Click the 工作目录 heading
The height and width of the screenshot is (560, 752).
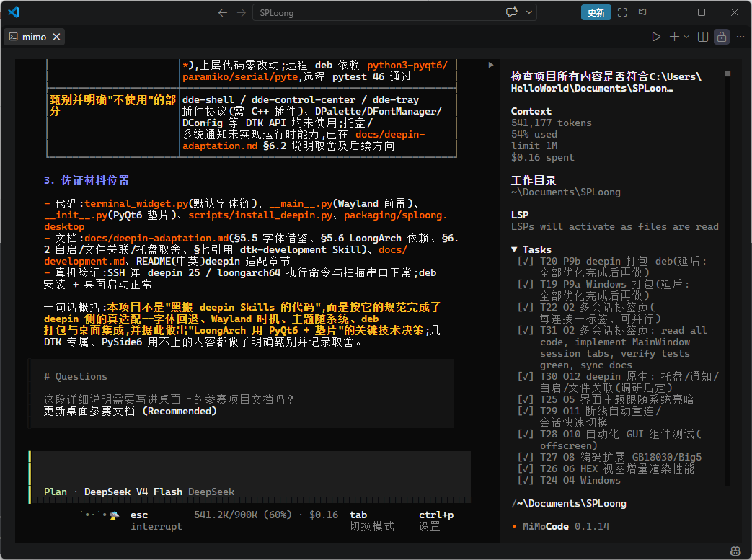coord(534,180)
